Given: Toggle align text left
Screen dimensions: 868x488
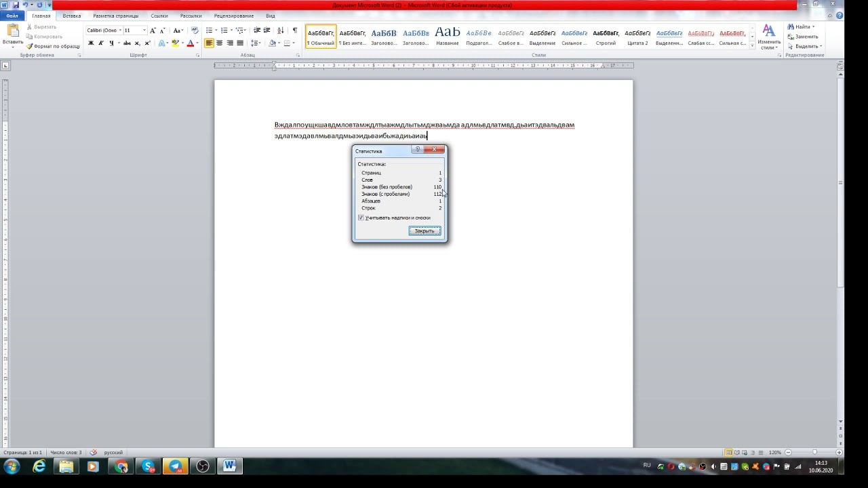Looking at the screenshot, I should point(209,43).
